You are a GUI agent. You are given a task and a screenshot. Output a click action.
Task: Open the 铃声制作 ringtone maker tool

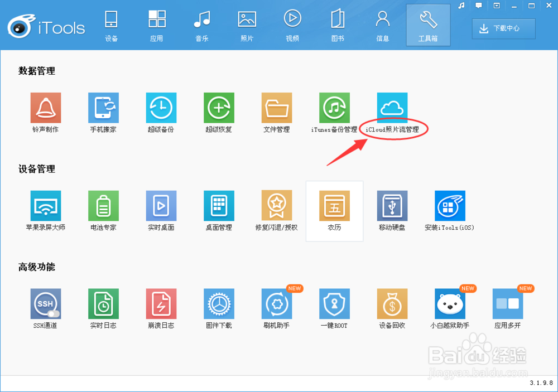pos(46,108)
